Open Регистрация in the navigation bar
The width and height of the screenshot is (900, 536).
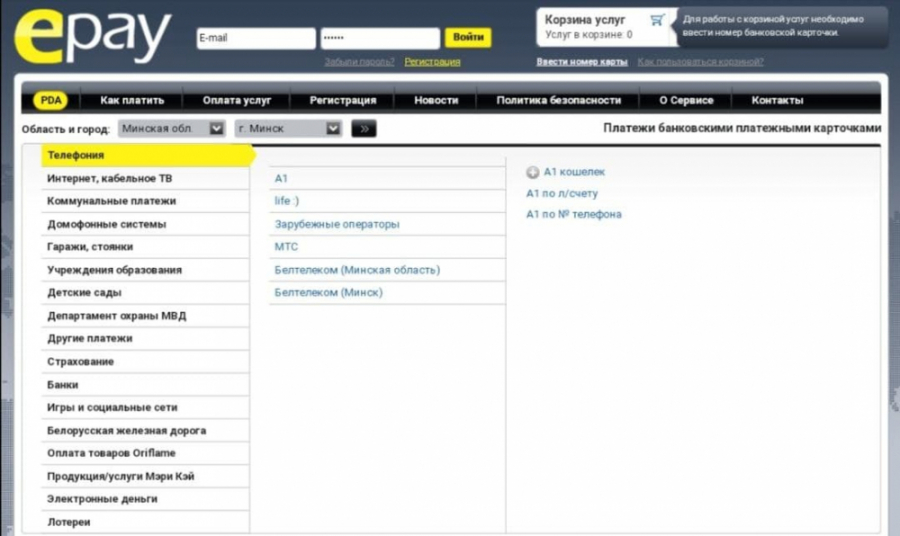pos(343,100)
